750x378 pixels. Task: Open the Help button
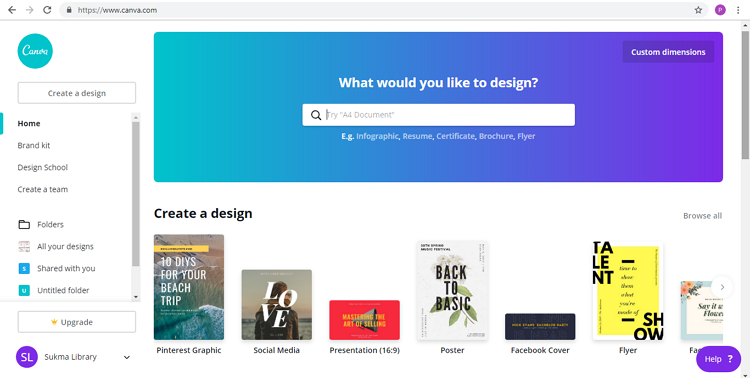[x=718, y=359]
